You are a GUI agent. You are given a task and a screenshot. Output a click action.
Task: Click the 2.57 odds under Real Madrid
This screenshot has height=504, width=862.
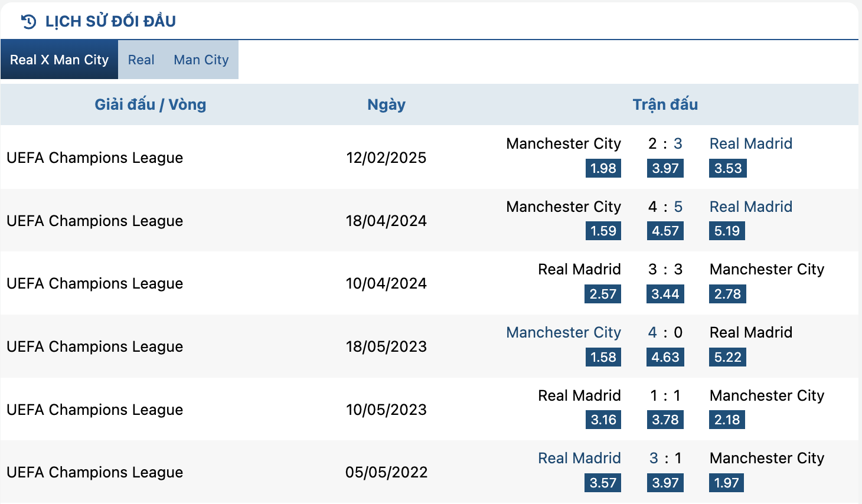coord(603,294)
